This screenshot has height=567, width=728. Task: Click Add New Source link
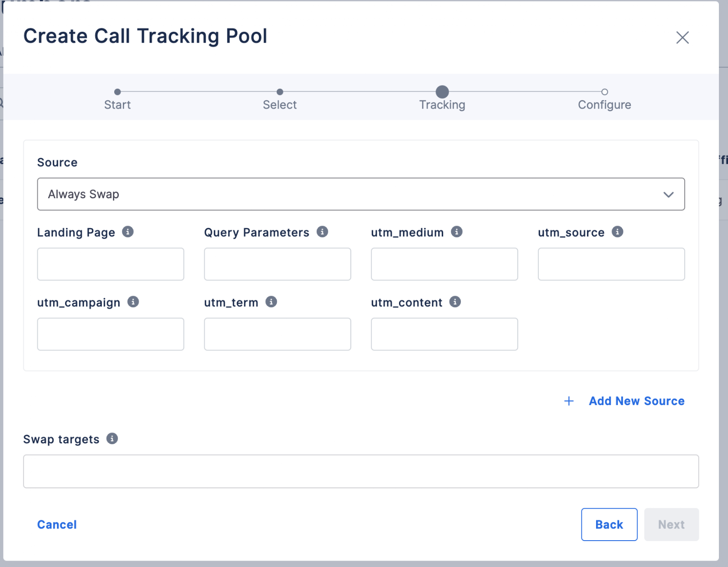tap(637, 401)
